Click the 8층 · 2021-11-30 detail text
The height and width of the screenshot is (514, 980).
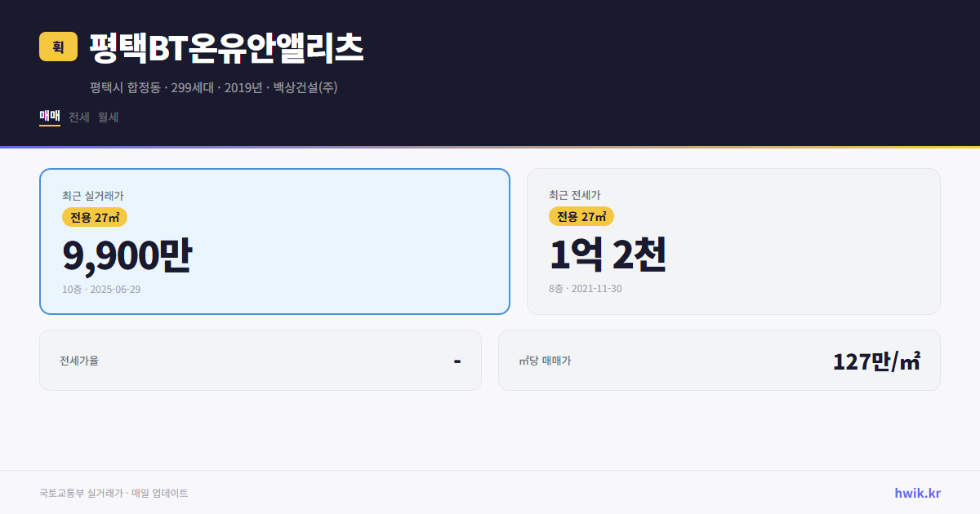(584, 288)
